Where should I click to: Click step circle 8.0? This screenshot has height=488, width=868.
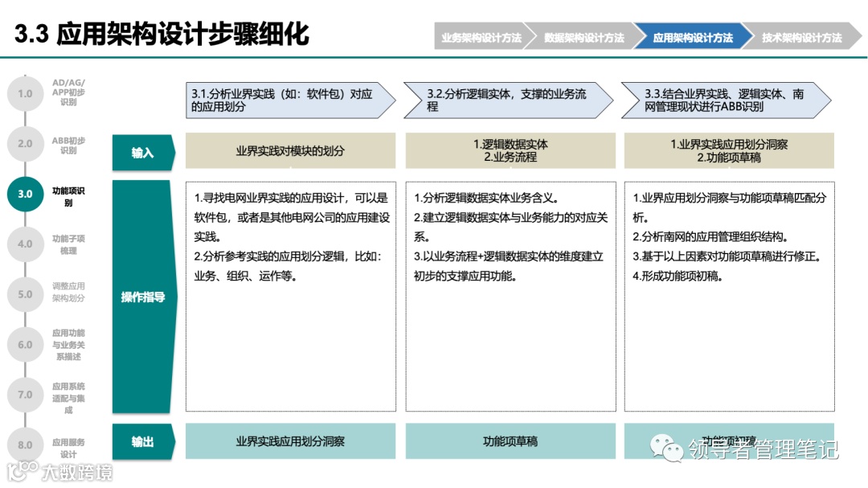pyautogui.click(x=25, y=445)
